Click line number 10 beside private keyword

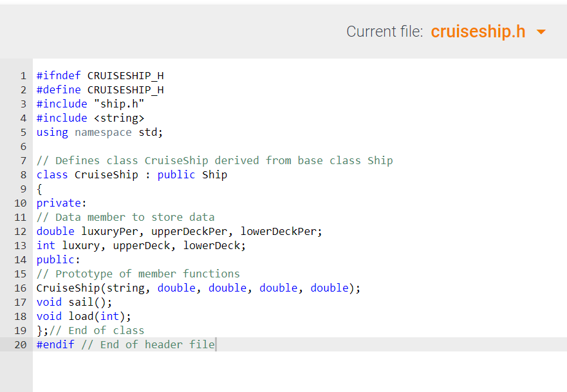coord(20,203)
